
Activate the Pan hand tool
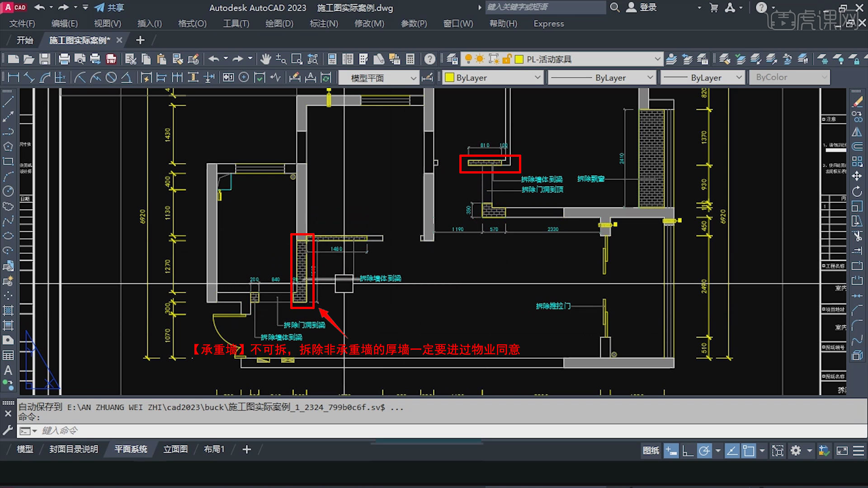(265, 59)
